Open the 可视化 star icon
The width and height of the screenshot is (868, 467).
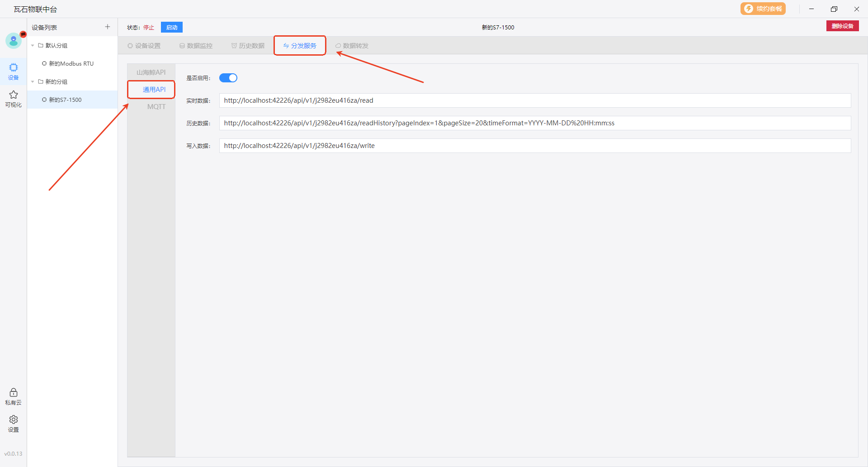pyautogui.click(x=14, y=98)
